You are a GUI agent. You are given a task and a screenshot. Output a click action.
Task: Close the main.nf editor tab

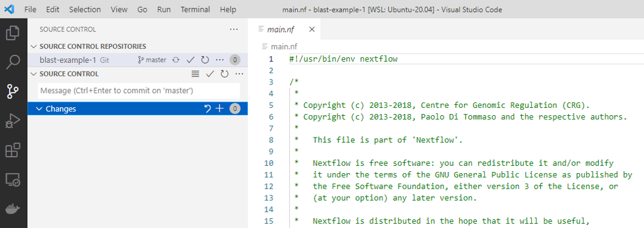point(312,30)
